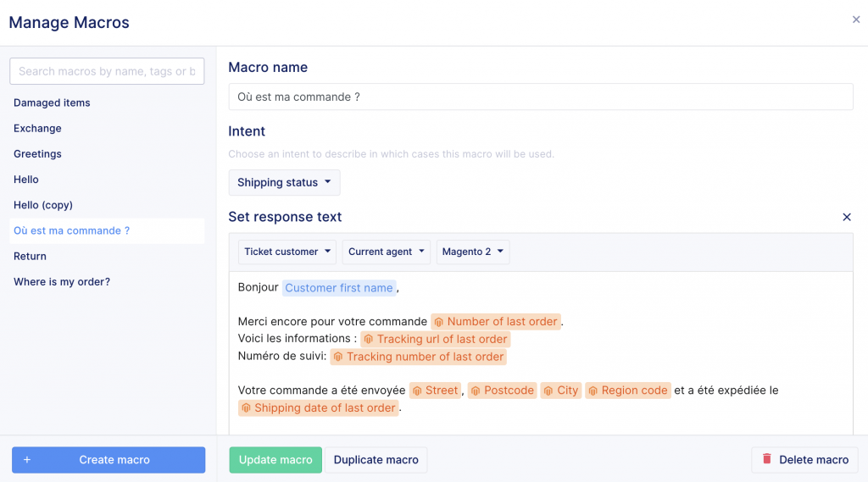Select the Où est ma commande ? macro
The width and height of the screenshot is (868, 482).
(x=107, y=230)
